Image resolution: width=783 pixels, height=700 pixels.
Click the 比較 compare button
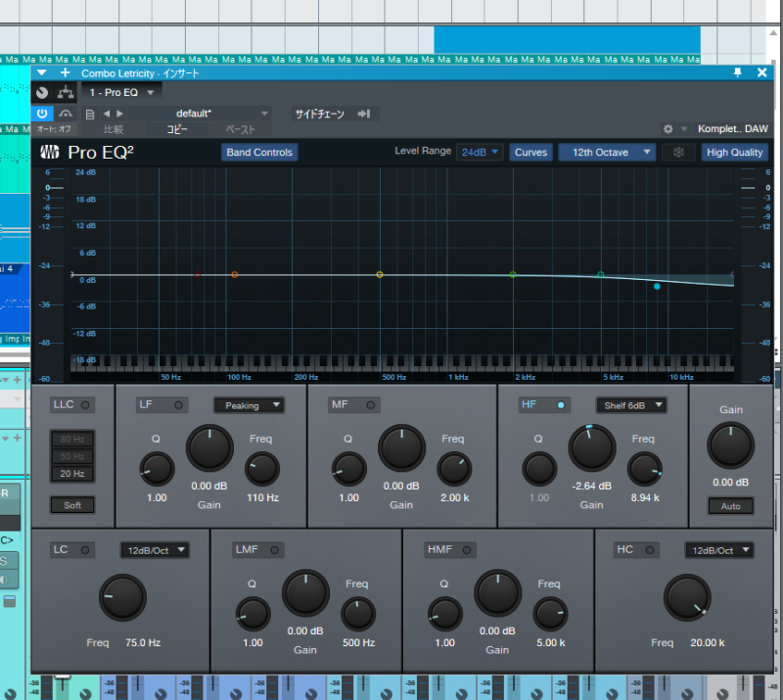coord(114,130)
